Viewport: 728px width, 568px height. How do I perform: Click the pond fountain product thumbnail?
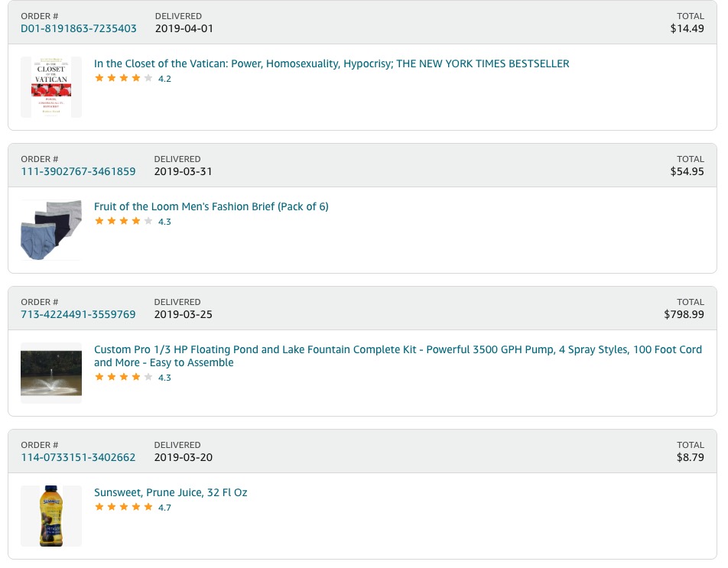(51, 373)
